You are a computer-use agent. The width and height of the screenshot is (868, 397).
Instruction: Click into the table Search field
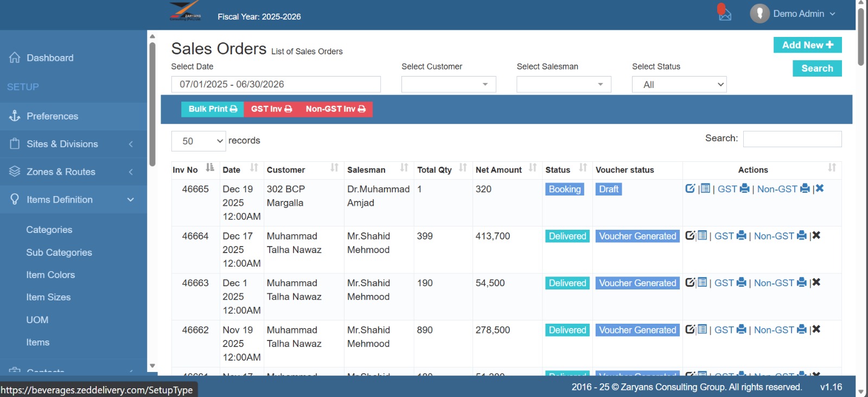click(x=792, y=139)
